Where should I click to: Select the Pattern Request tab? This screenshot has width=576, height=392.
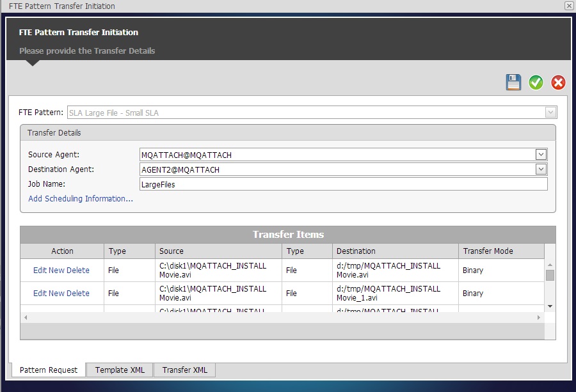point(48,370)
